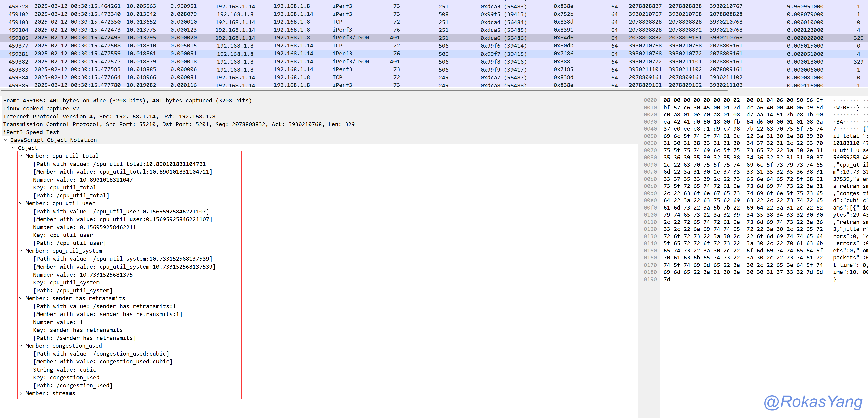The height and width of the screenshot is (418, 868).
Task: Select iPerf3 Speed Test line
Action: tap(31, 132)
